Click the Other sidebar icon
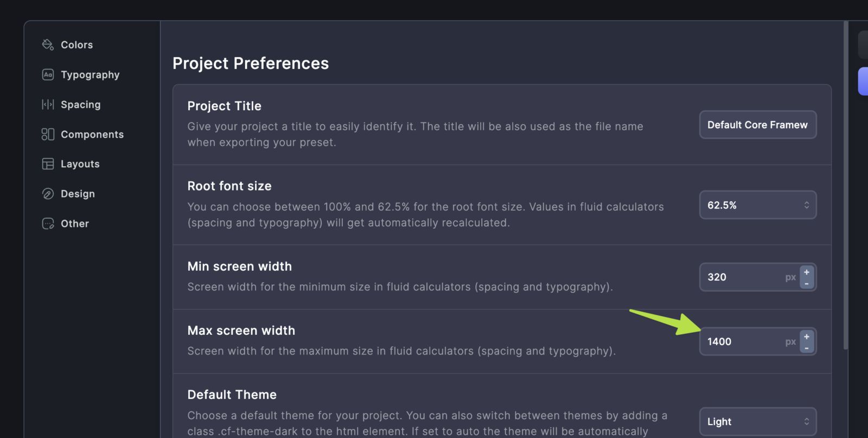868x438 pixels. tap(48, 224)
